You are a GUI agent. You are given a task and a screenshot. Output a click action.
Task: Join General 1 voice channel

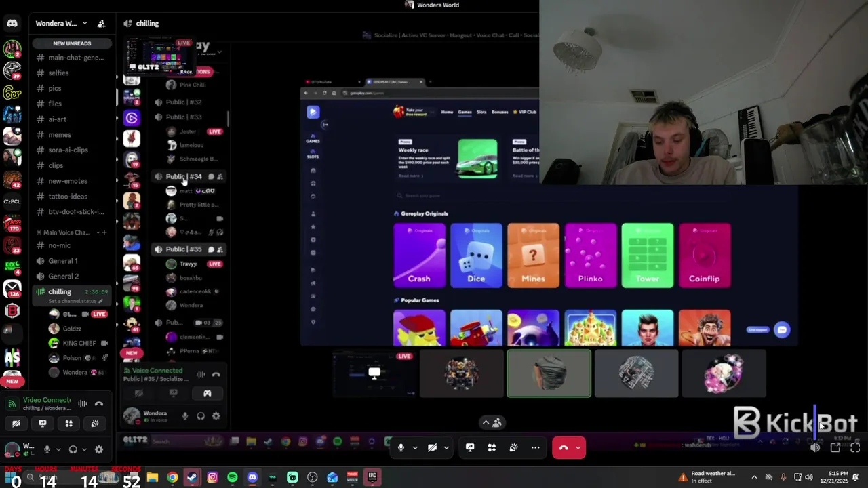tap(72, 261)
